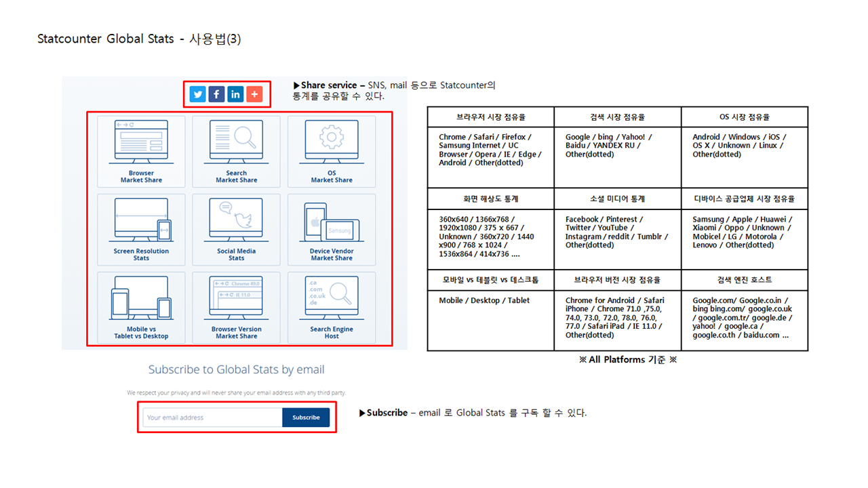Image resolution: width=868 pixels, height=488 pixels.
Task: Select the '브라우저 시장 점유율' table header
Action: point(490,117)
